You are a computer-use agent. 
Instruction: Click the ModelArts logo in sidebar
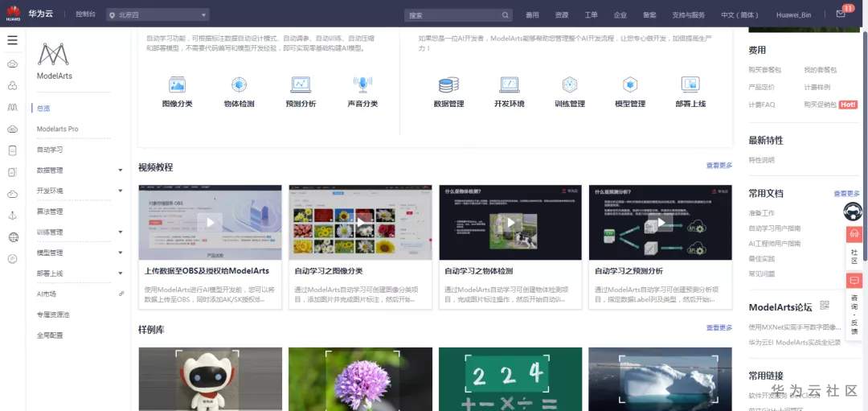tap(53, 54)
